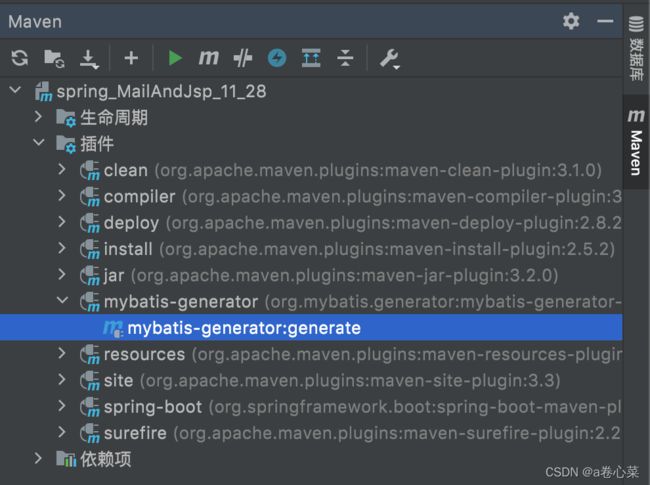Click the 生命周期 folder gear icon
This screenshot has height=485, width=650.
pyautogui.click(x=66, y=118)
